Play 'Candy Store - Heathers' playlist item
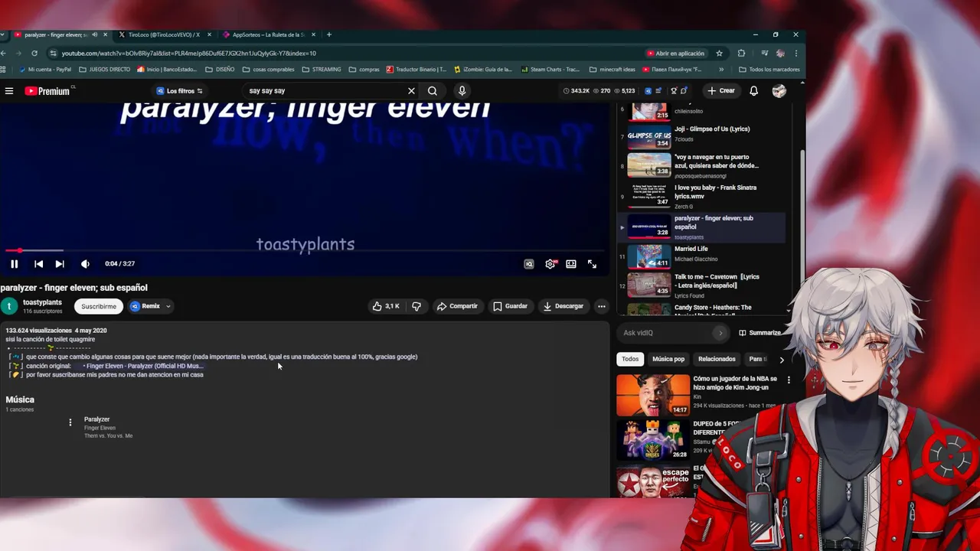980x551 pixels. coord(701,309)
